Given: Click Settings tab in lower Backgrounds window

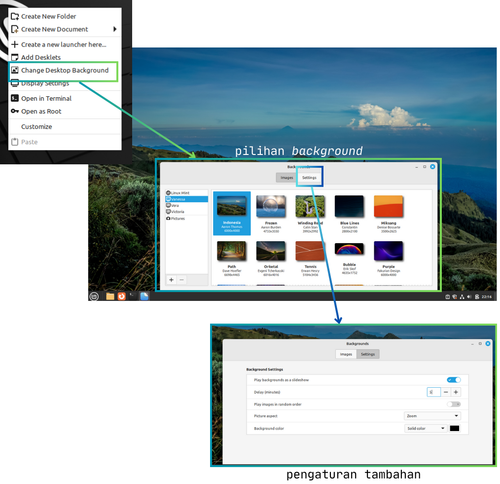Looking at the screenshot, I should (x=368, y=354).
